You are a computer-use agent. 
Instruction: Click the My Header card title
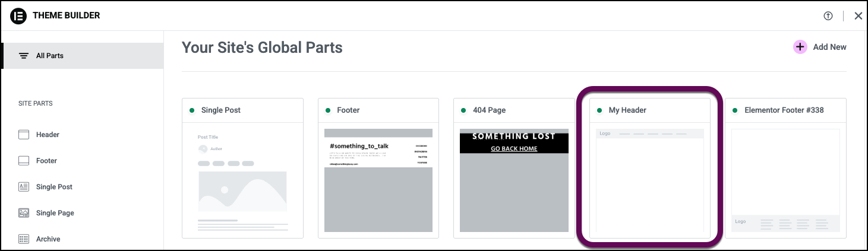(627, 110)
